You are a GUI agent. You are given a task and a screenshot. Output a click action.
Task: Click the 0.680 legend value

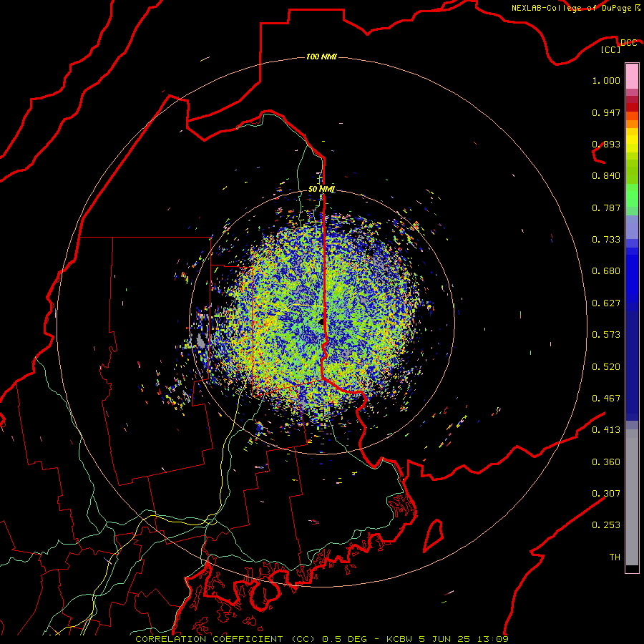pos(606,271)
